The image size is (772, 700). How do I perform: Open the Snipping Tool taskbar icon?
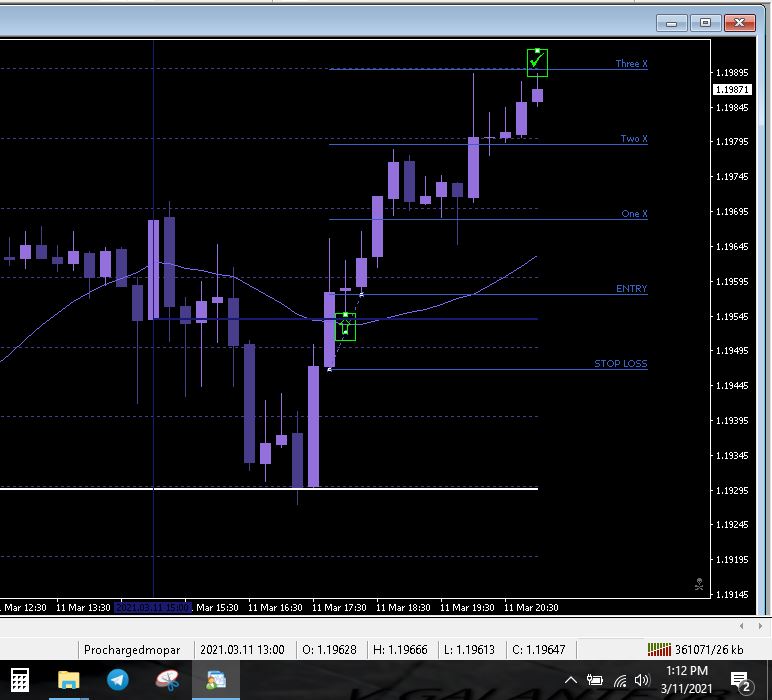167,680
